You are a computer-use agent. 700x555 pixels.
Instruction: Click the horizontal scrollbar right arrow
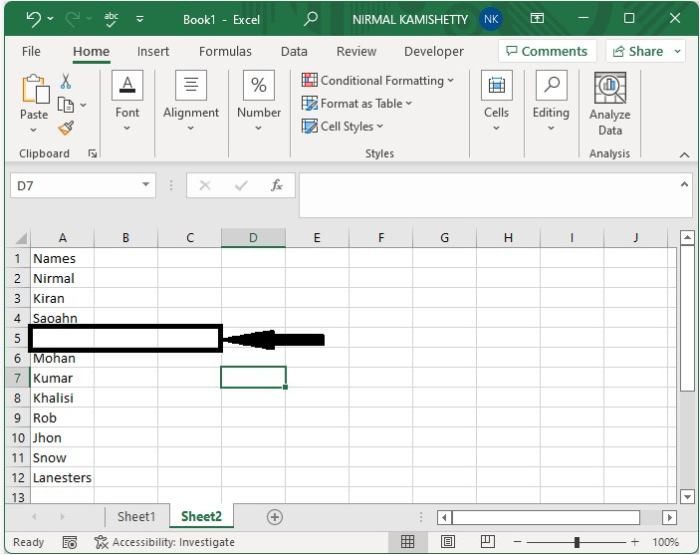[669, 517]
